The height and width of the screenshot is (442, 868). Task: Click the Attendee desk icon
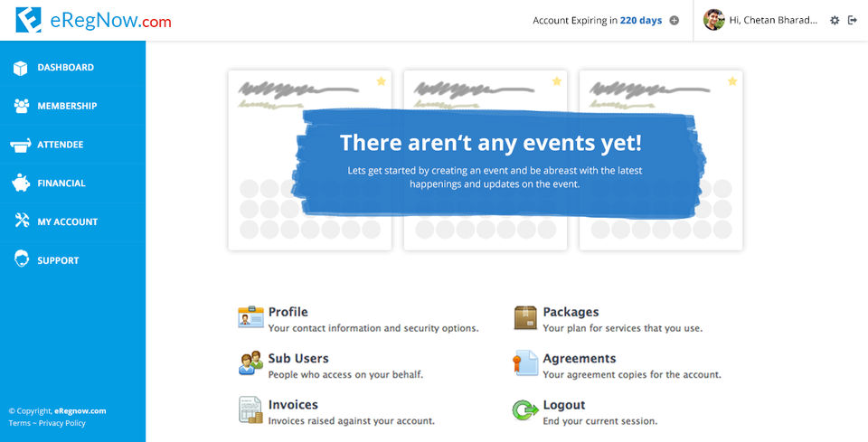point(21,145)
